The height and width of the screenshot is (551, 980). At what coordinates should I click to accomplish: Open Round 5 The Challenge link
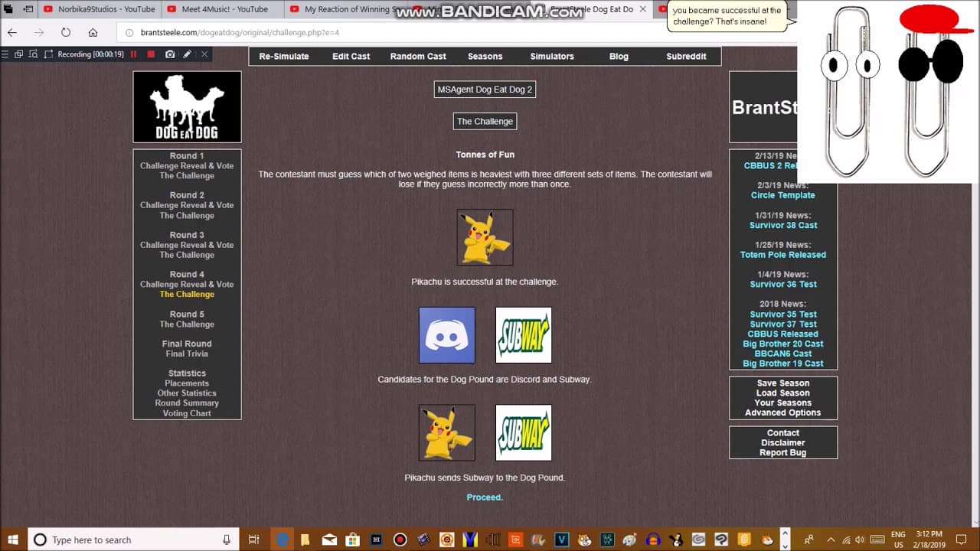(x=187, y=324)
